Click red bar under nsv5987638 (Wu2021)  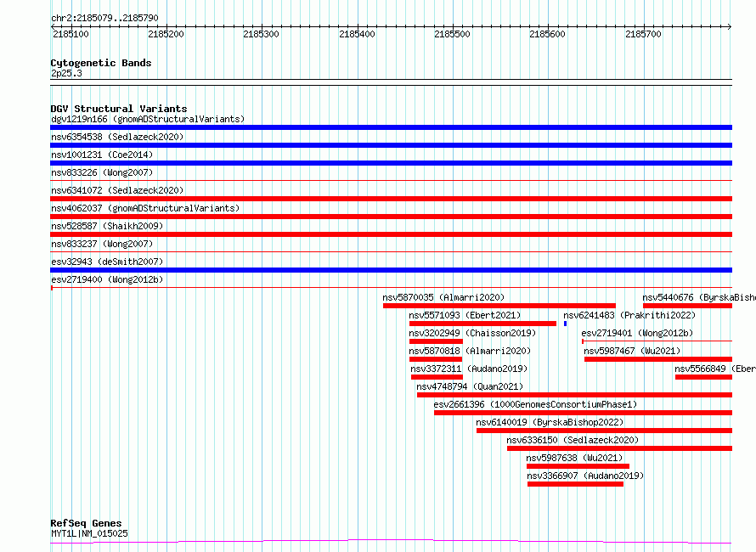coord(578,466)
